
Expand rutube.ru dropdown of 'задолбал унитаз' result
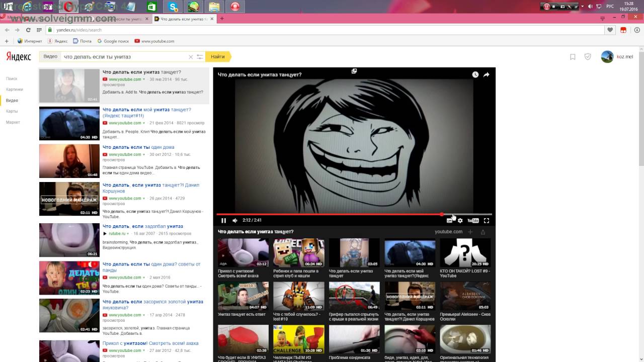(x=128, y=234)
